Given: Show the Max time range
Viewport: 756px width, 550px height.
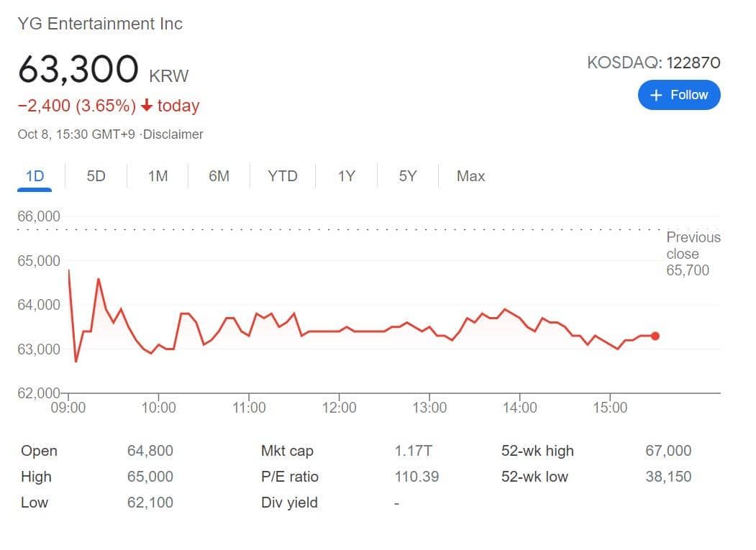Looking at the screenshot, I should 470,176.
